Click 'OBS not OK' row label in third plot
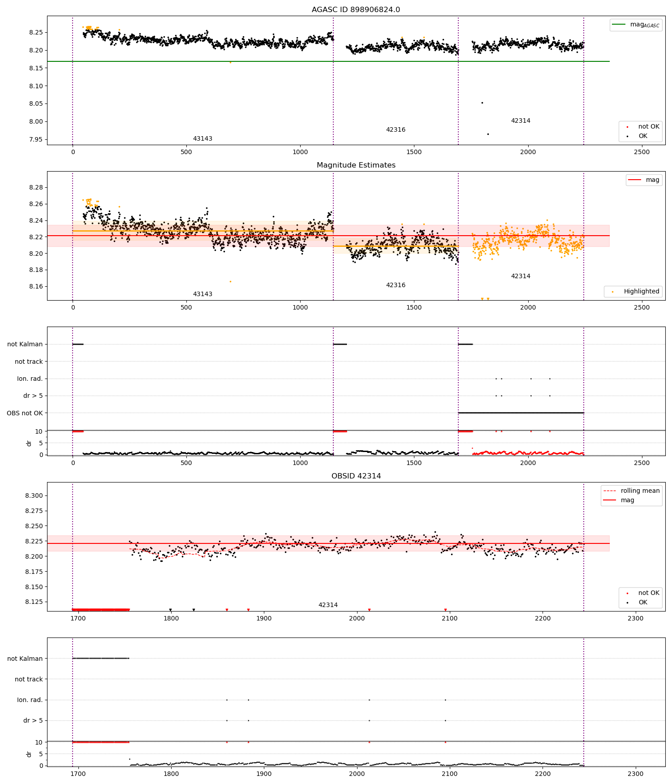 [25, 413]
